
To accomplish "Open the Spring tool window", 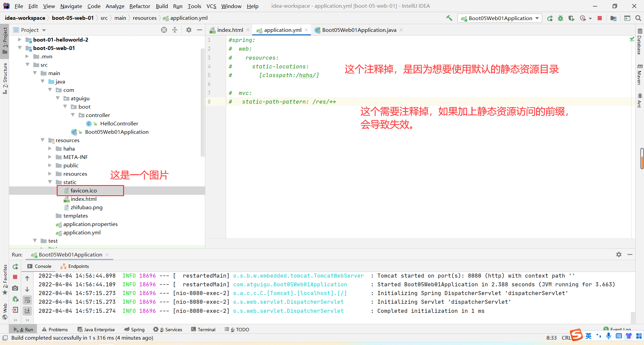I will point(134,330).
